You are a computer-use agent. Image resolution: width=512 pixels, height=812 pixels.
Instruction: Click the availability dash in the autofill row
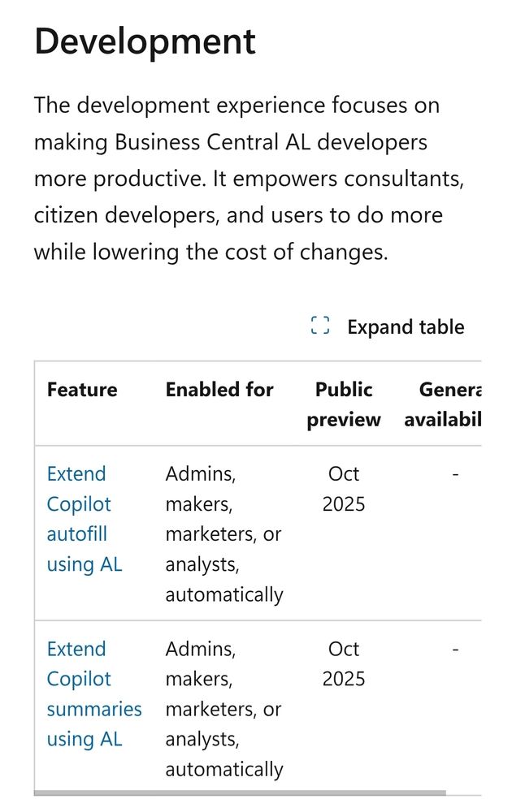click(x=455, y=474)
